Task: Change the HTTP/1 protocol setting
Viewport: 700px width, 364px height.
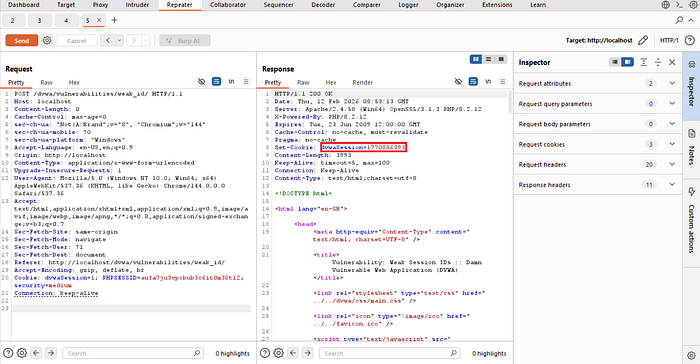Action: [x=669, y=40]
